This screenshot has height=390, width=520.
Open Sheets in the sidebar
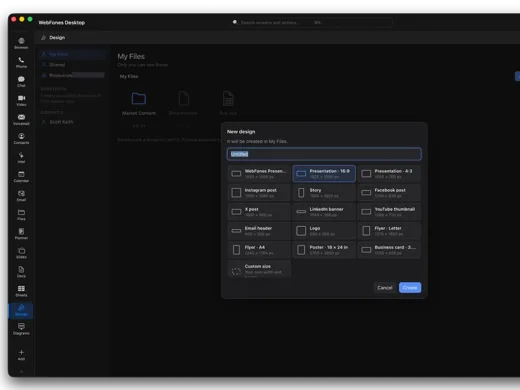click(x=21, y=291)
